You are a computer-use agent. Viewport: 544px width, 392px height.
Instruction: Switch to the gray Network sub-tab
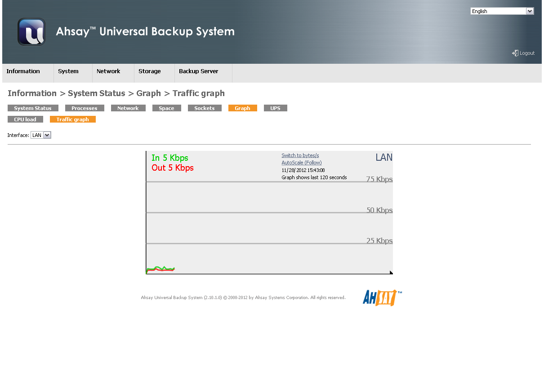pyautogui.click(x=128, y=108)
